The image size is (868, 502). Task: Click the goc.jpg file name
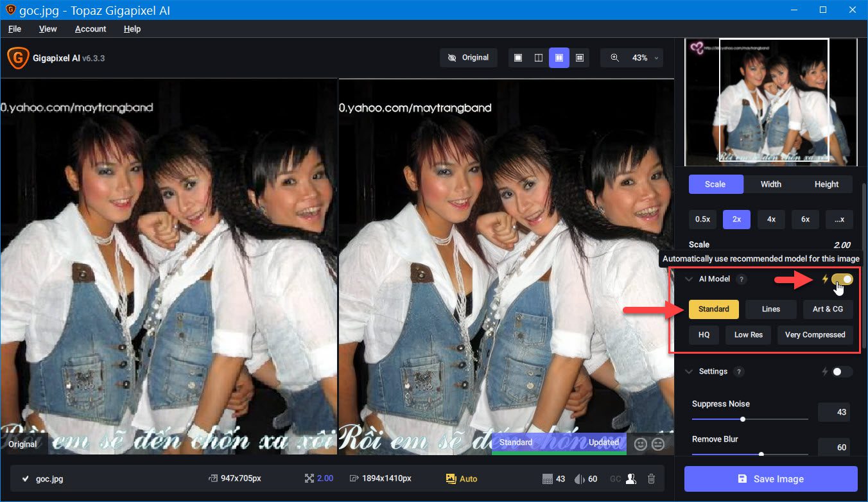(49, 479)
